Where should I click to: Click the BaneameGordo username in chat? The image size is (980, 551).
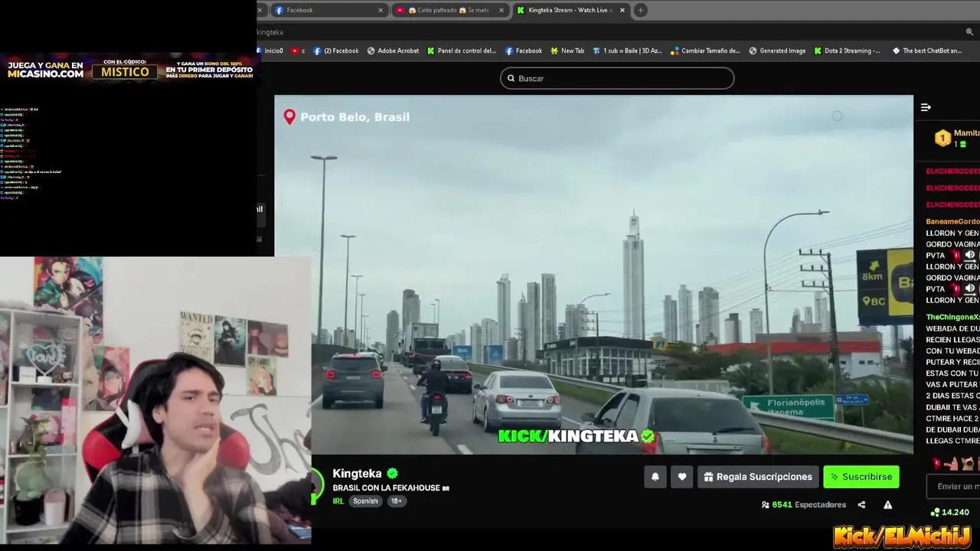coord(952,221)
